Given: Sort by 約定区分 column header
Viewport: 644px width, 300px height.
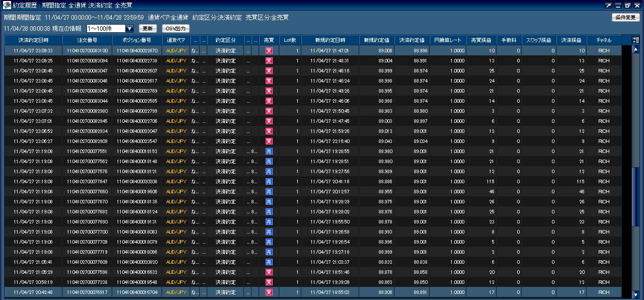Looking at the screenshot, I should click(225, 40).
